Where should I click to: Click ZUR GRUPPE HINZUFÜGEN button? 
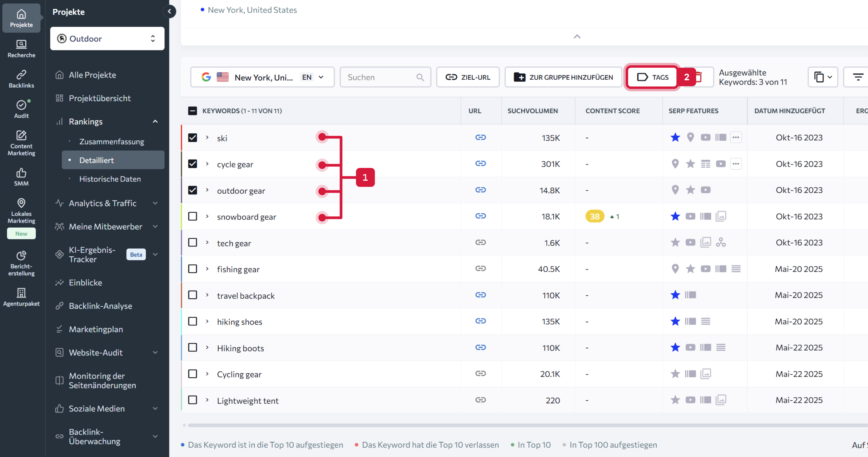(563, 78)
